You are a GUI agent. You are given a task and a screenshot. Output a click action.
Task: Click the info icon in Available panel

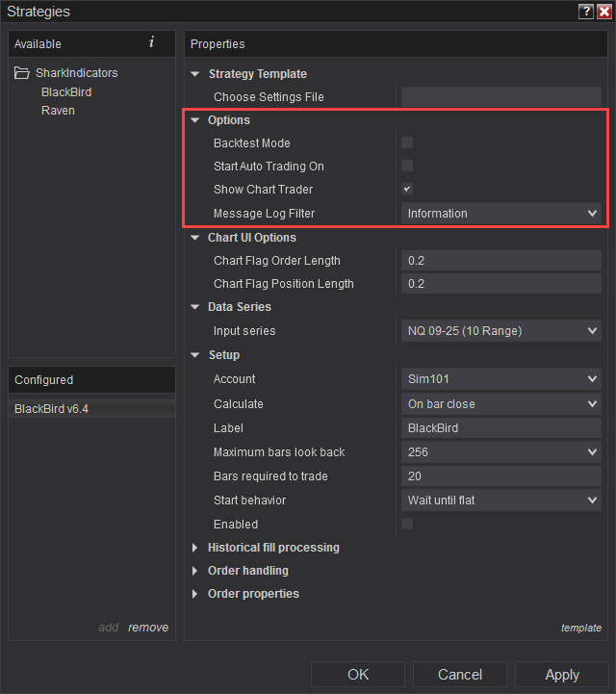152,42
